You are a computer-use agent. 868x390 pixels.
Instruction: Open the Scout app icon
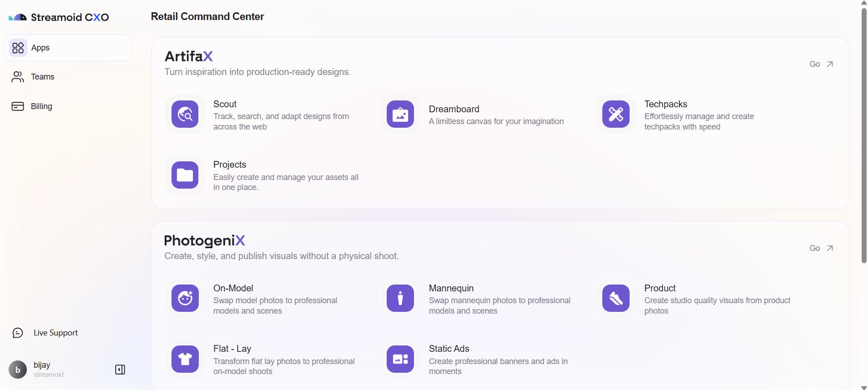click(185, 114)
